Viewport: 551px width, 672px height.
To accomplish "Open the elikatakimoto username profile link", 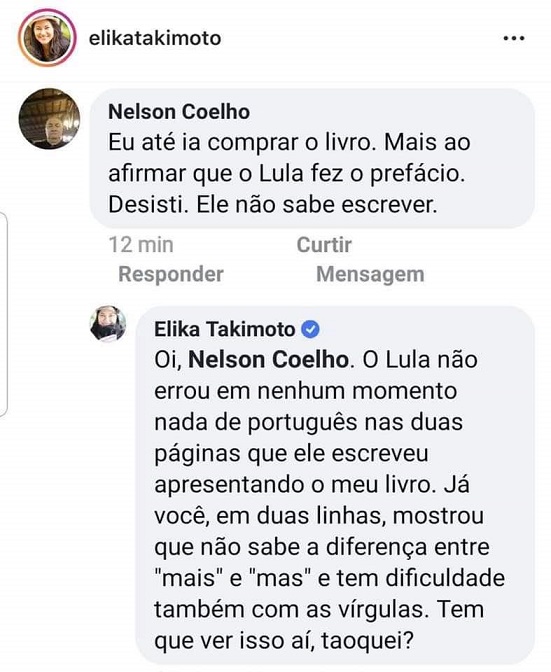I will pyautogui.click(x=155, y=38).
